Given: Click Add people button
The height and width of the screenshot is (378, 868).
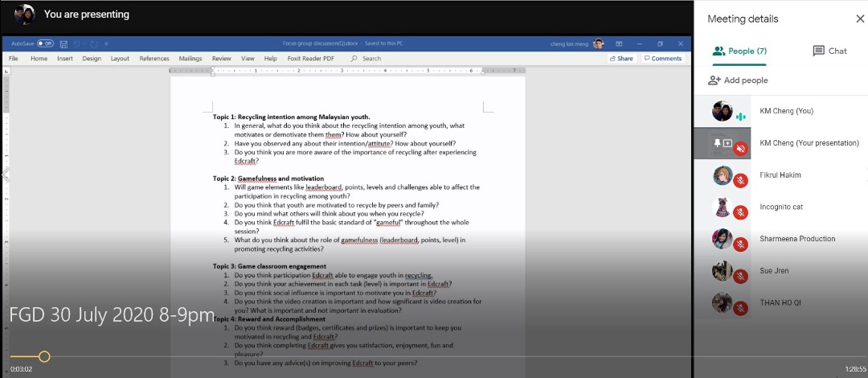Looking at the screenshot, I should (738, 80).
